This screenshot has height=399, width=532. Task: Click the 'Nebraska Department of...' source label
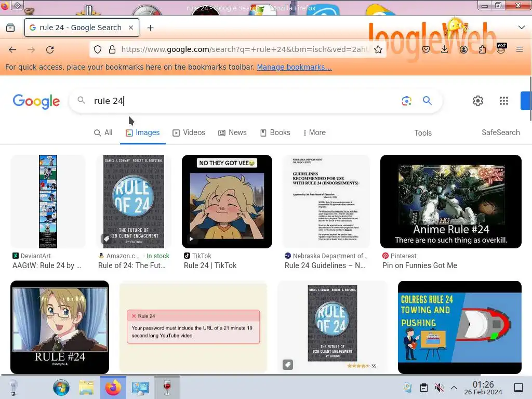pos(330,256)
